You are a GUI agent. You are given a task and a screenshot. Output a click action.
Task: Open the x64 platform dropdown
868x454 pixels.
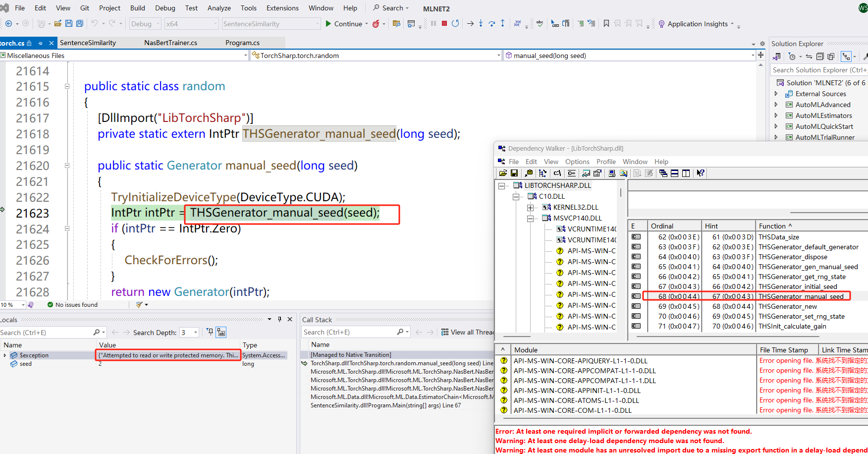(x=191, y=24)
